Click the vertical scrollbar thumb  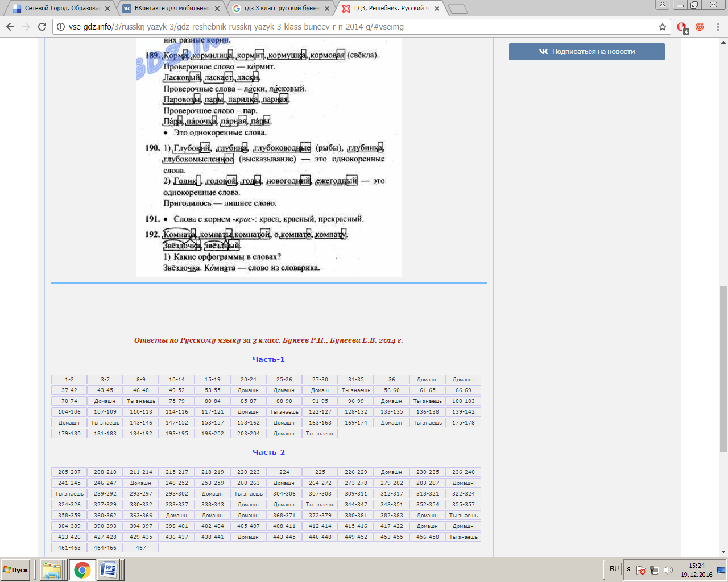click(723, 369)
